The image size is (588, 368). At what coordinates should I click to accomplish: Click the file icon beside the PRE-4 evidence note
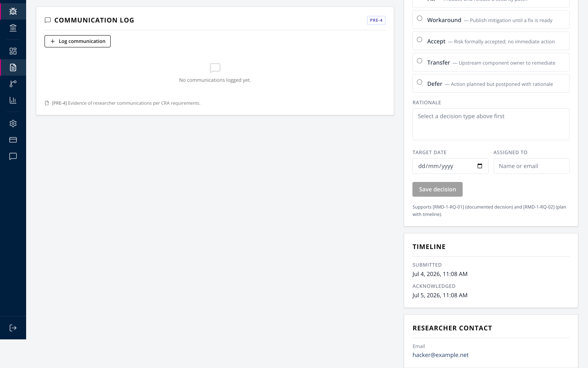click(47, 103)
